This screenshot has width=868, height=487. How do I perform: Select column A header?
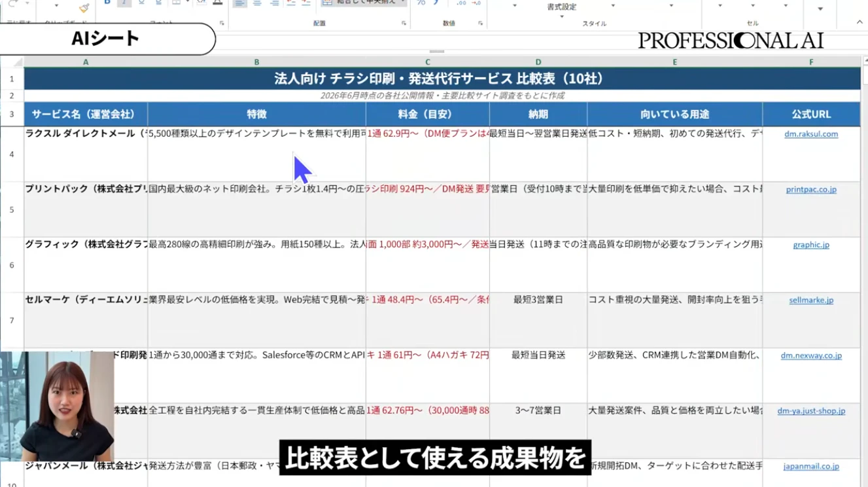click(86, 62)
